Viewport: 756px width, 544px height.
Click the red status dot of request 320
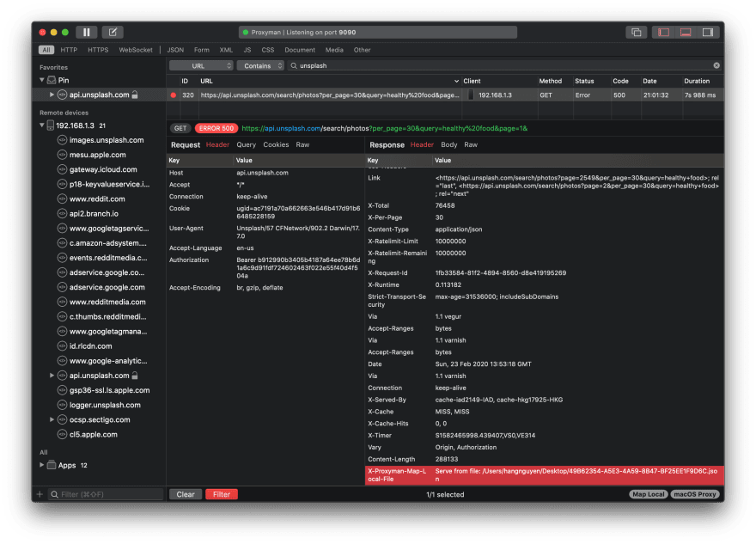pyautogui.click(x=173, y=95)
